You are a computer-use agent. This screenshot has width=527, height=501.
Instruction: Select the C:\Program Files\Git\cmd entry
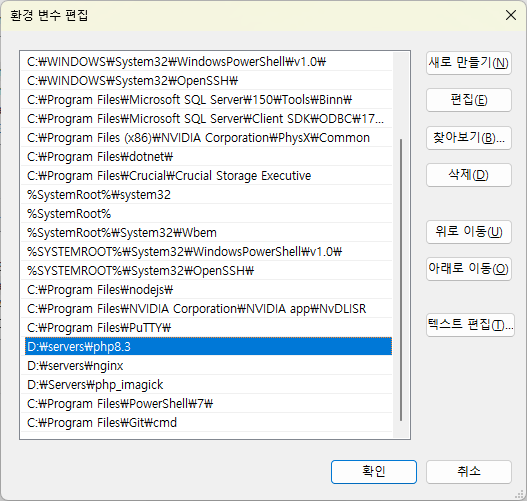[208, 423]
